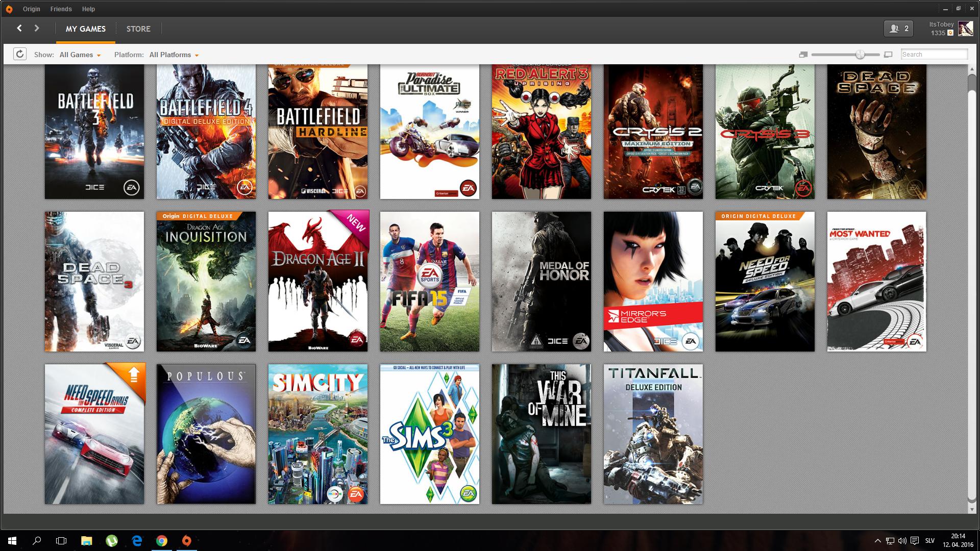Viewport: 980px width, 551px height.
Task: Click the ItsTobey username
Action: coord(941,24)
